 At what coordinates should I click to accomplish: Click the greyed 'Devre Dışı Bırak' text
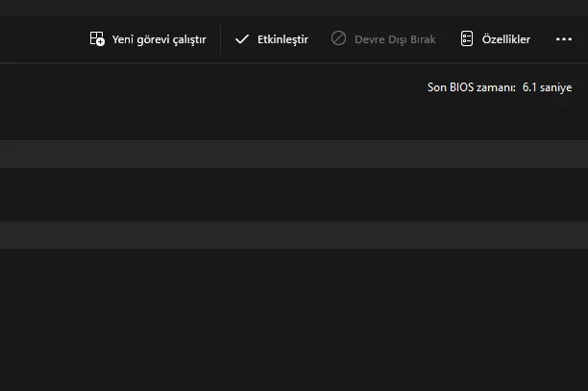tap(394, 39)
